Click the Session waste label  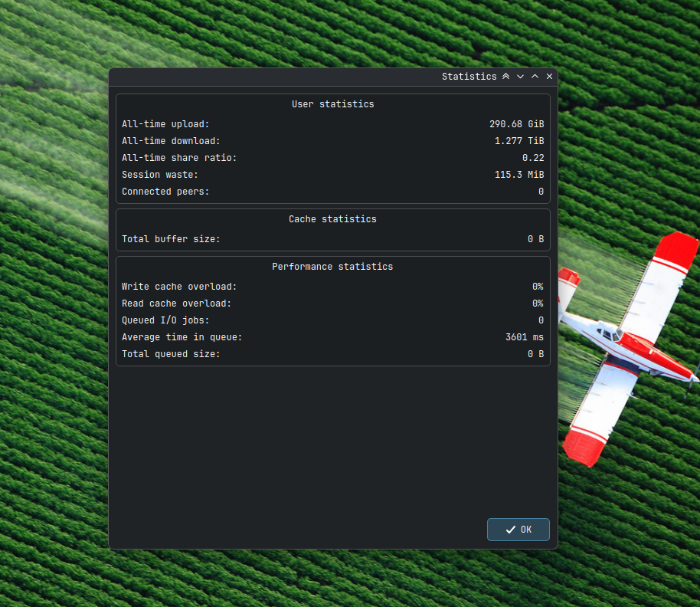160,175
